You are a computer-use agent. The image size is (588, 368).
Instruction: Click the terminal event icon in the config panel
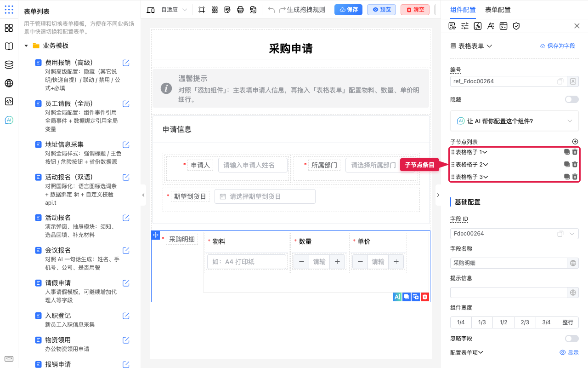tap(503, 26)
